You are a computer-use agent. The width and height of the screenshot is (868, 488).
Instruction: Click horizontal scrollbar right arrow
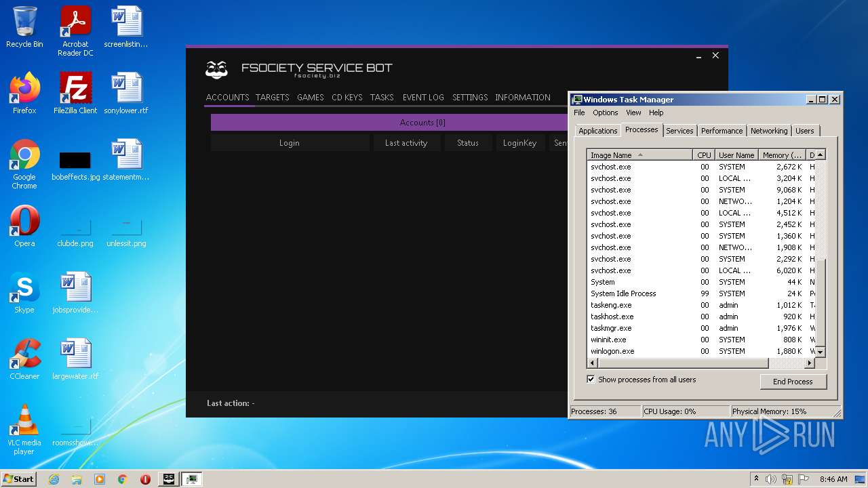point(810,363)
